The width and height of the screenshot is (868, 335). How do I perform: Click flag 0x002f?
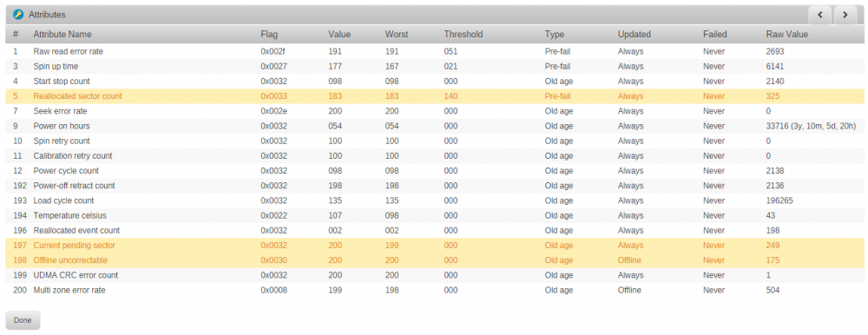(x=273, y=51)
